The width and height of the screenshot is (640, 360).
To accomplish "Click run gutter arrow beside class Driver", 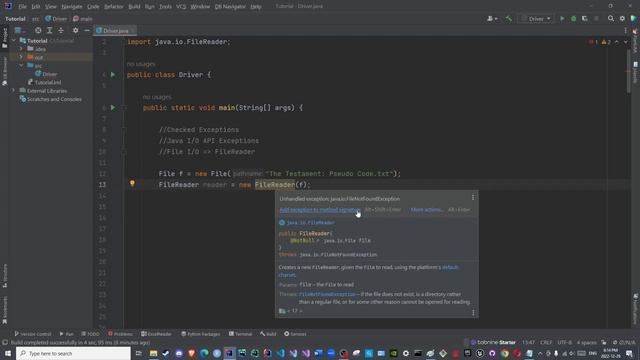I will tap(113, 75).
